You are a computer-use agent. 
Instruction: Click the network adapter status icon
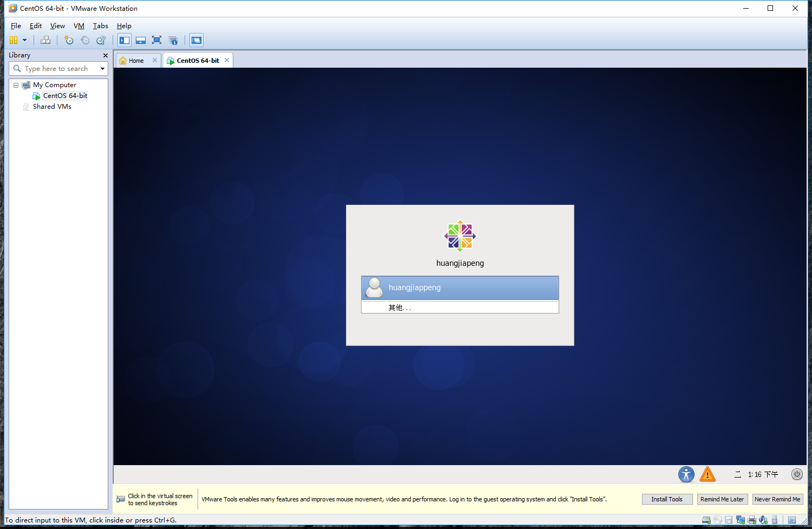740,520
